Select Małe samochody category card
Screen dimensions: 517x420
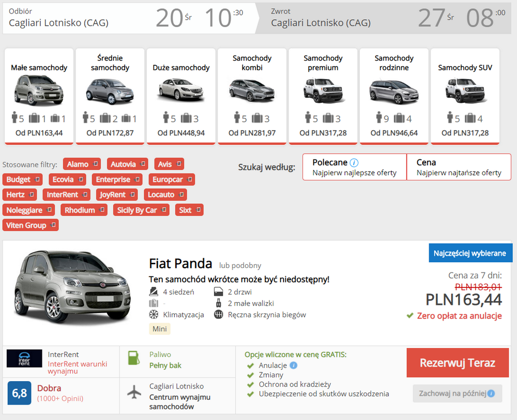tap(39, 96)
